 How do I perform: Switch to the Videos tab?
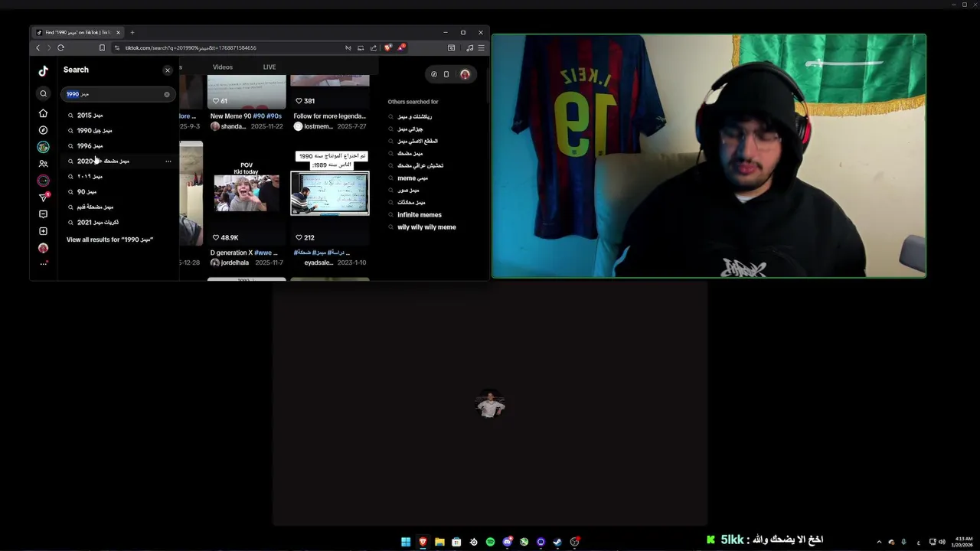tap(223, 67)
